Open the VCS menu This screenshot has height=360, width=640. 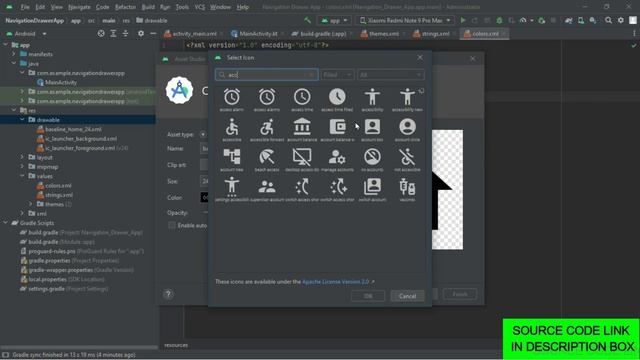(200, 7)
